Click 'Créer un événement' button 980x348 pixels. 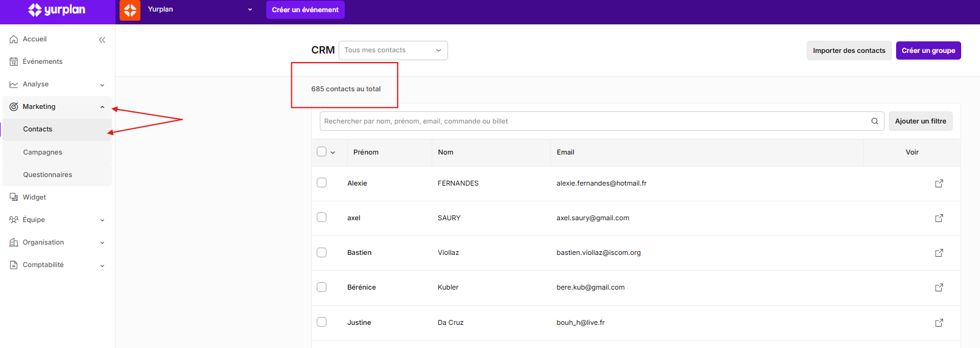click(305, 10)
